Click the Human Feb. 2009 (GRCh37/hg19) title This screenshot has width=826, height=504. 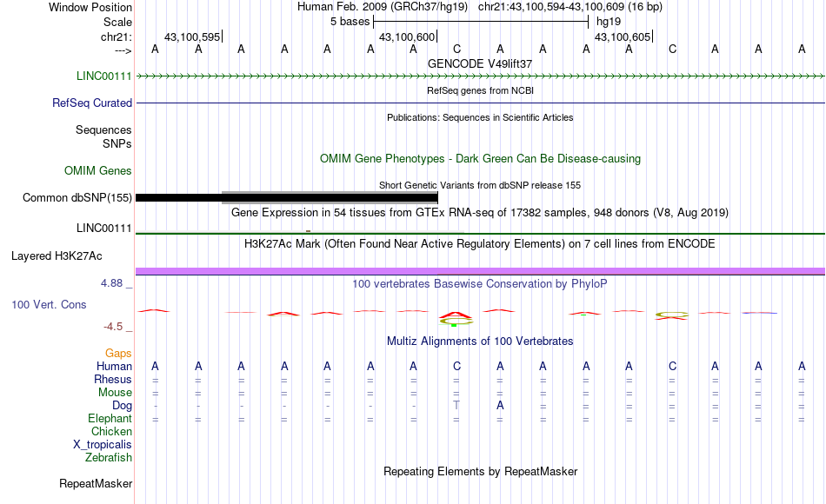383,7
